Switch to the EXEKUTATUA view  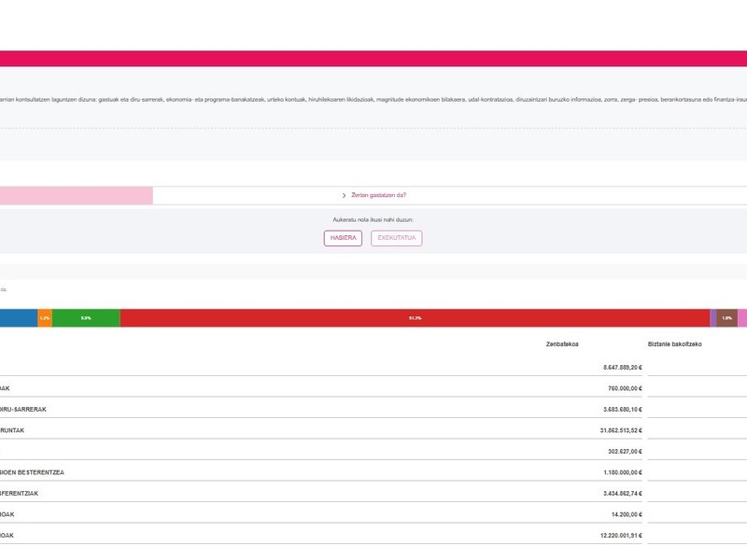396,238
